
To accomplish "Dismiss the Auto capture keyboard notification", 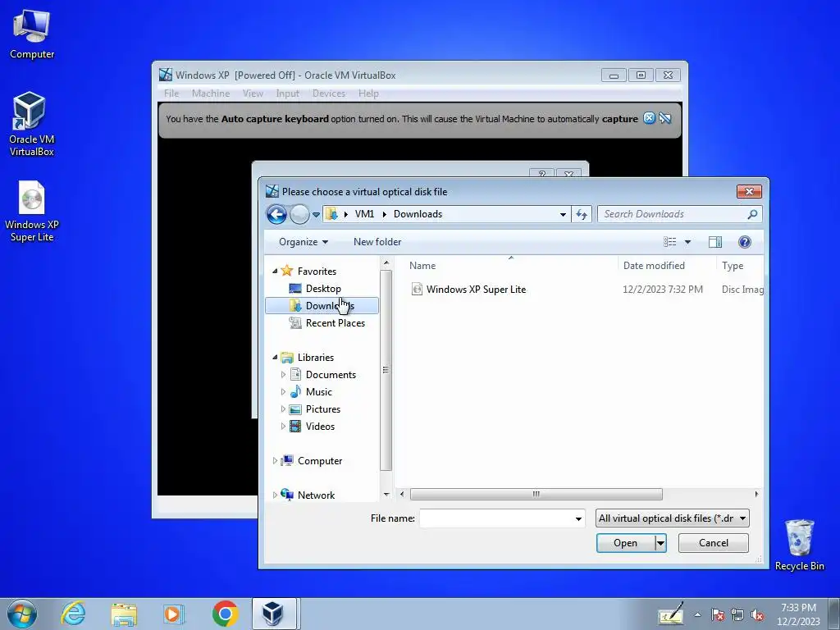I will point(650,118).
